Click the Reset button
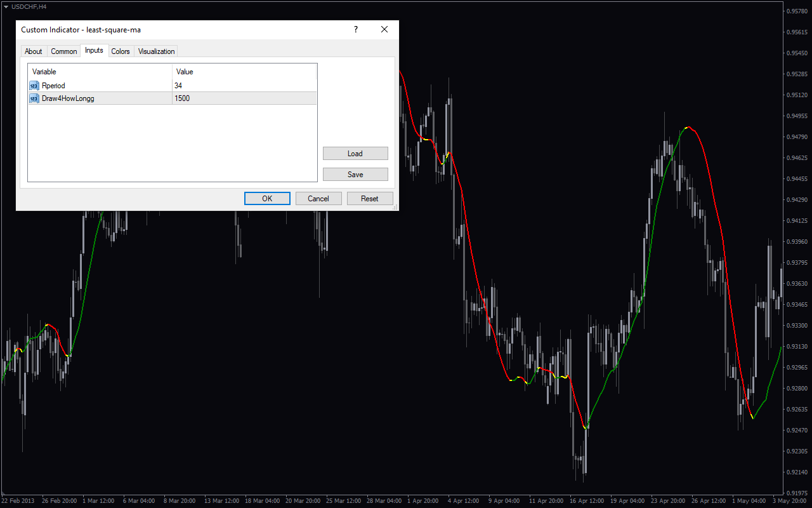 (x=370, y=199)
